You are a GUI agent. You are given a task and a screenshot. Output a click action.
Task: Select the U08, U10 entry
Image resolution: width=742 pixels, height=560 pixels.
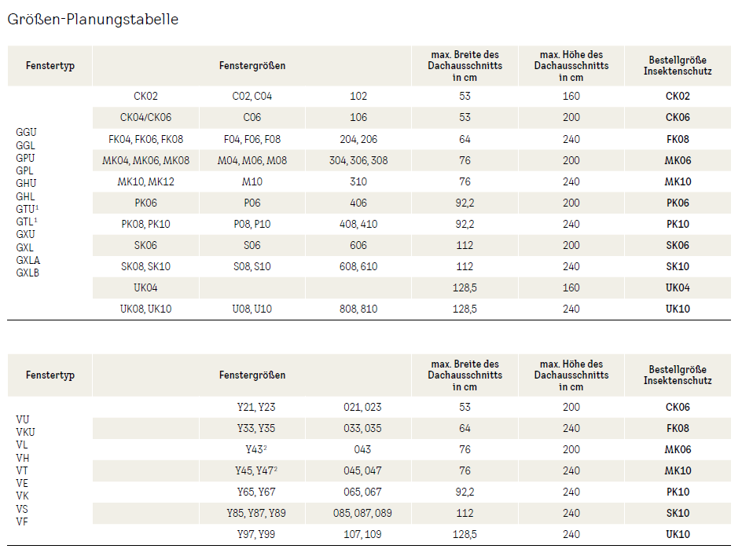pyautogui.click(x=252, y=309)
